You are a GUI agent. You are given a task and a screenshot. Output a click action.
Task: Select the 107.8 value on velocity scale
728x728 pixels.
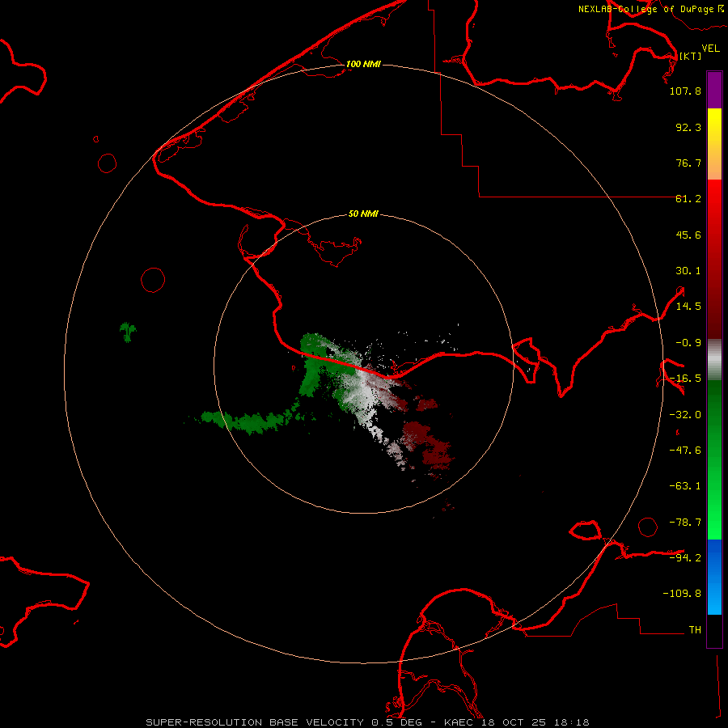(x=685, y=91)
